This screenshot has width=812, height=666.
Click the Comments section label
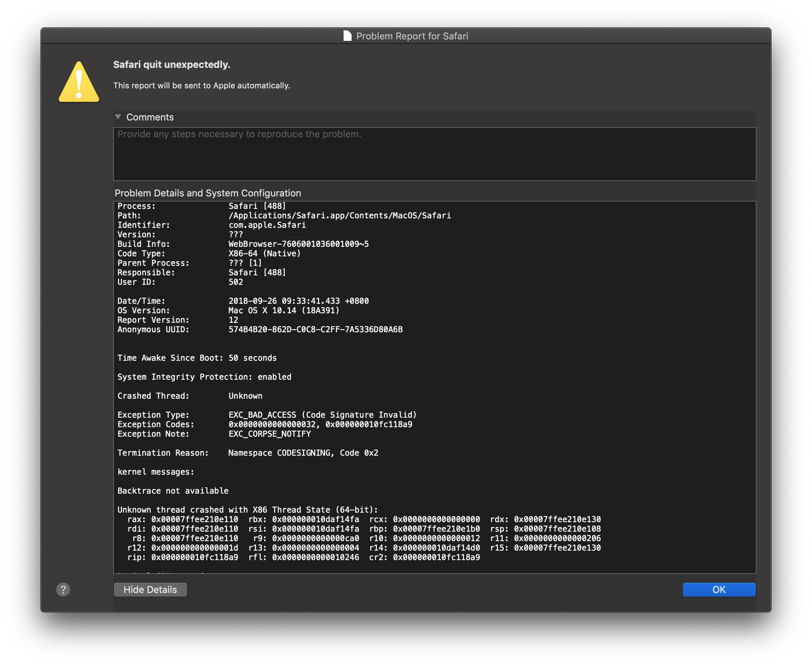tap(150, 118)
